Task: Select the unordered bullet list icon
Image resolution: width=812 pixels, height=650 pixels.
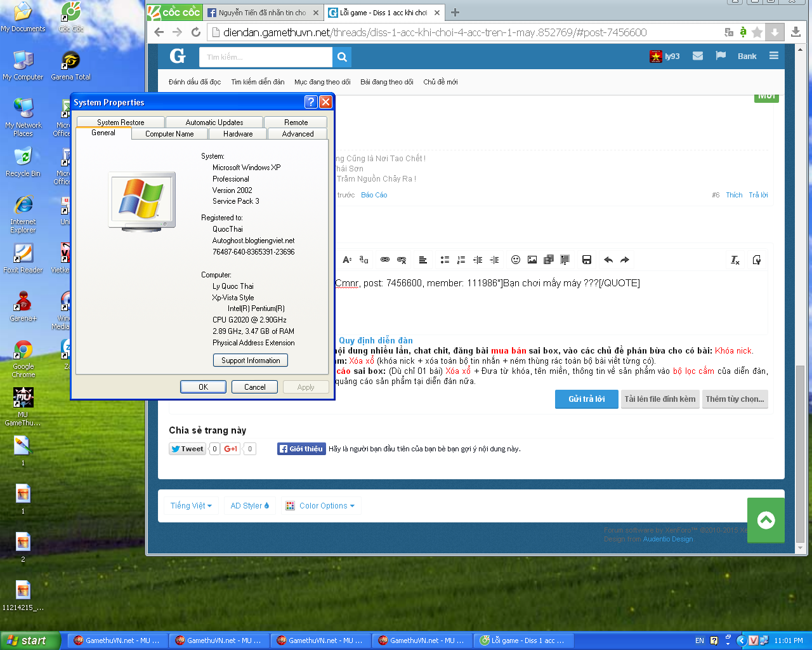Action: [x=445, y=260]
